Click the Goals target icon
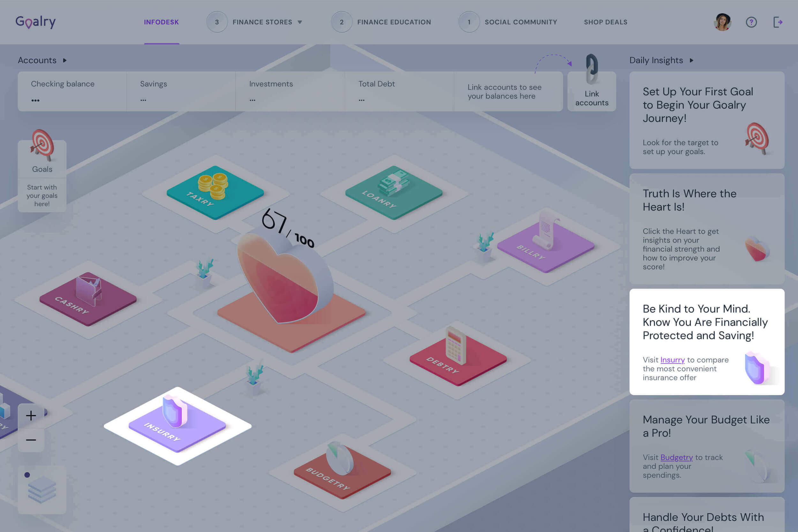This screenshot has height=532, width=798. click(x=42, y=145)
